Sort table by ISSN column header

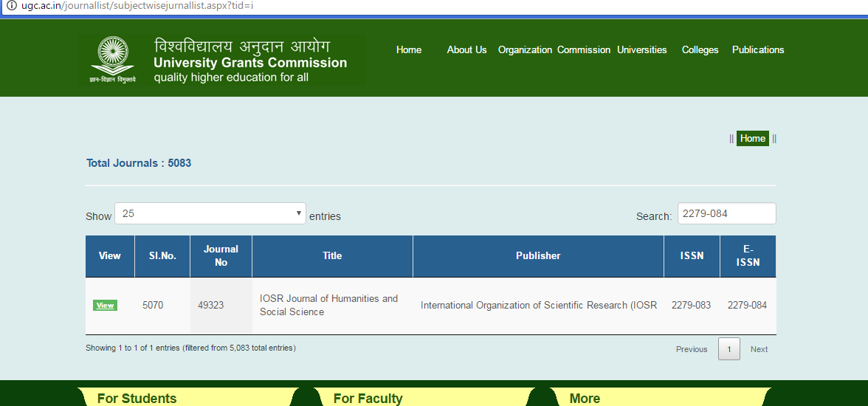pos(692,256)
